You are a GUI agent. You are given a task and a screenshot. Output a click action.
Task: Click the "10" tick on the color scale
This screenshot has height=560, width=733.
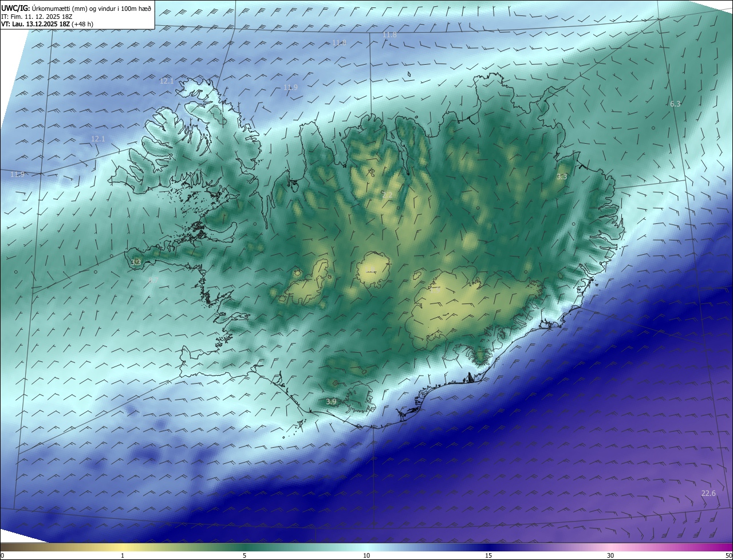[x=366, y=555]
